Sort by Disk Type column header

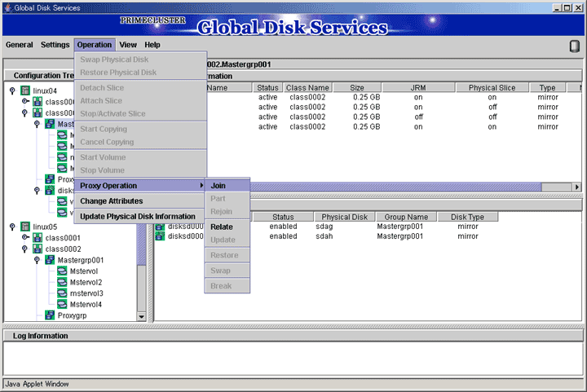pos(467,217)
